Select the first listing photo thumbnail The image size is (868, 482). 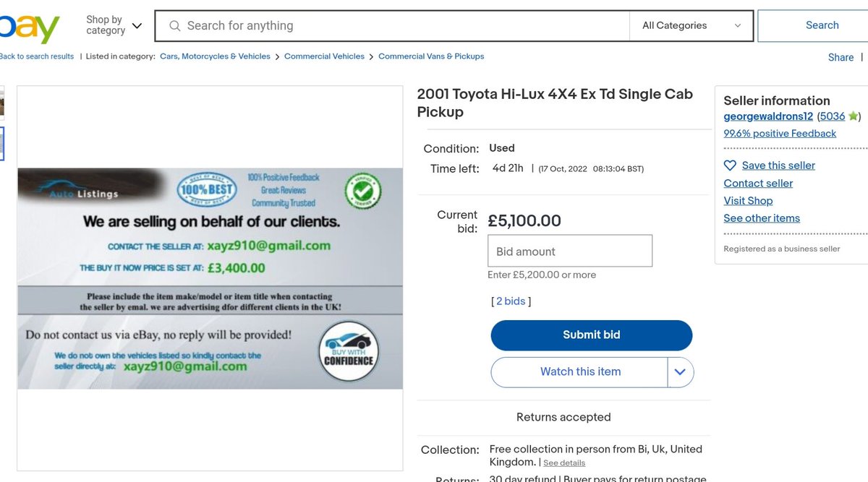(1, 102)
